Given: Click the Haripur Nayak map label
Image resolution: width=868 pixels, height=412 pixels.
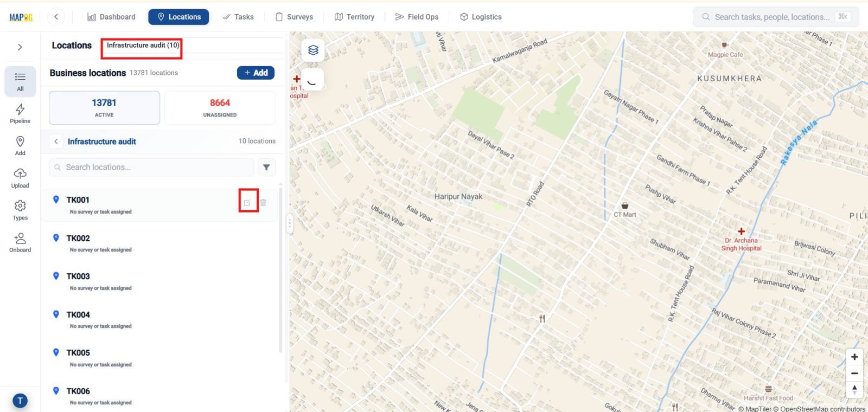Looking at the screenshot, I should pos(458,196).
